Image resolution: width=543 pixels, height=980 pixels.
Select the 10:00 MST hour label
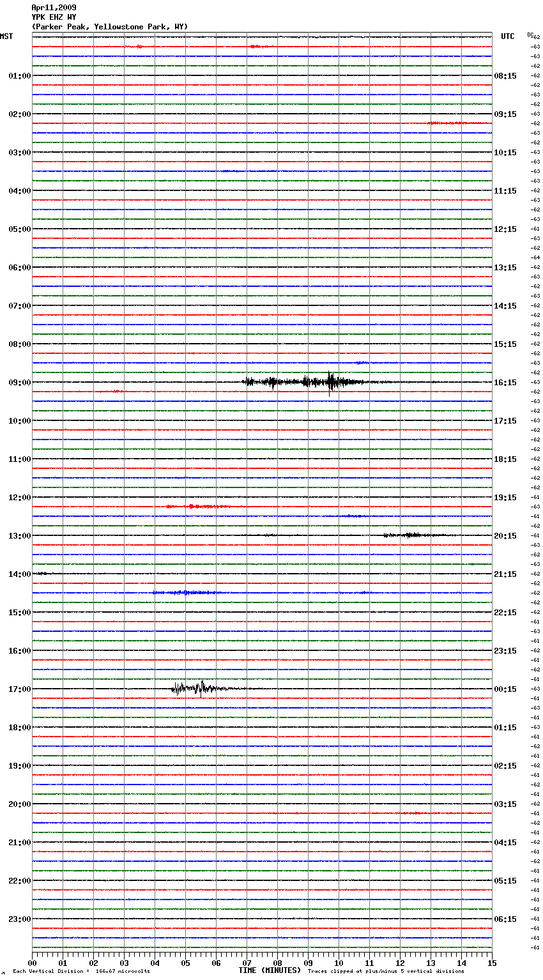(x=20, y=421)
